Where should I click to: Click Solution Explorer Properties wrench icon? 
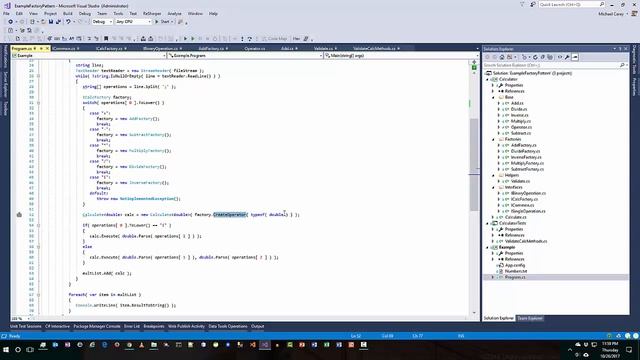tap(567, 57)
